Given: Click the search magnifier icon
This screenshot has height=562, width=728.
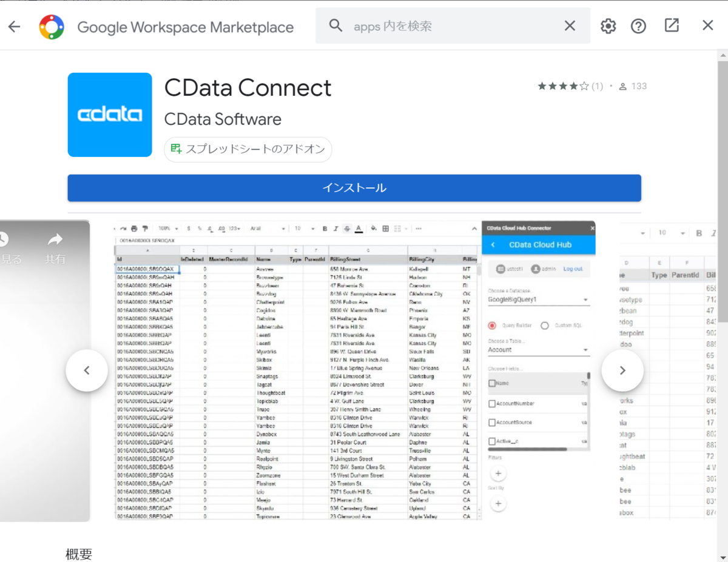Looking at the screenshot, I should [x=335, y=25].
